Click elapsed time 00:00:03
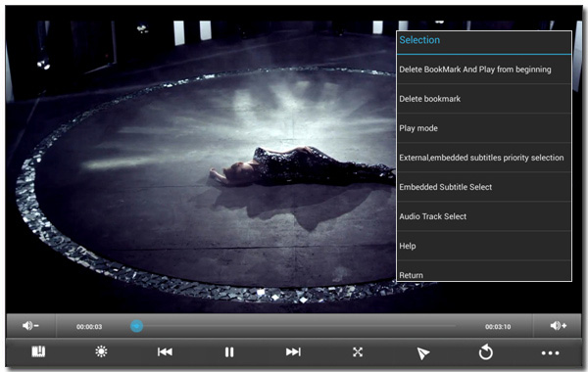 89,327
